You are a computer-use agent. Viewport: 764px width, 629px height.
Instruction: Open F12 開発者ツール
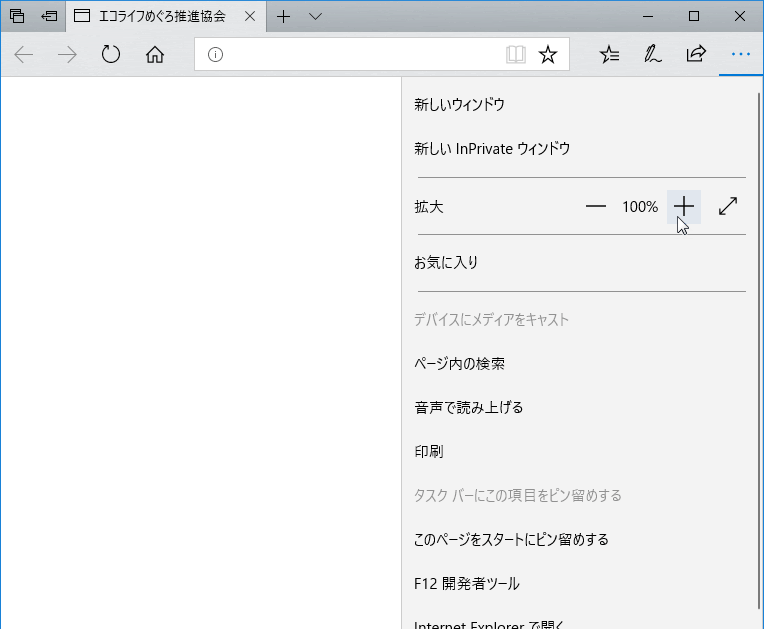579,584
